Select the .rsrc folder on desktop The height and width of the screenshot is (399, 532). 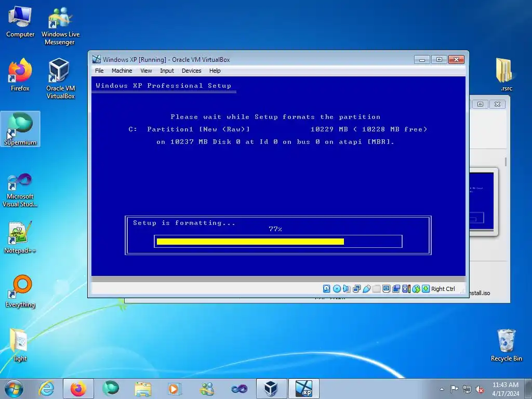(x=506, y=75)
